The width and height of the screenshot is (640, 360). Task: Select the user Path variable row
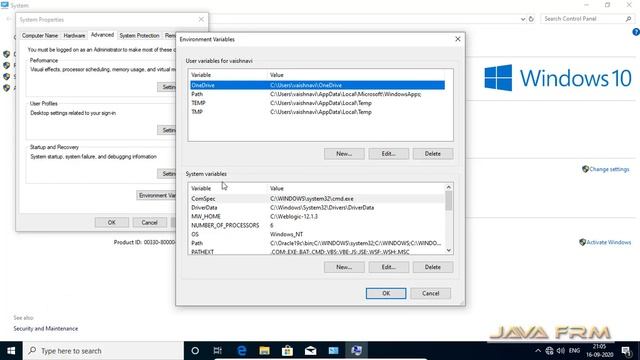point(318,94)
